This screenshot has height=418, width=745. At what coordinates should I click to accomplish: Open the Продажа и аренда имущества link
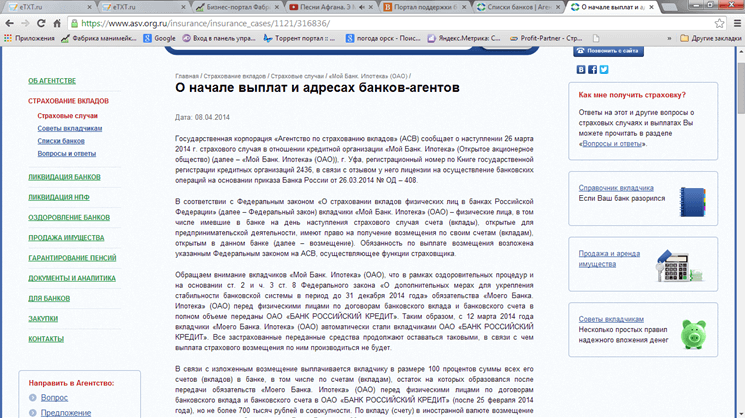[x=609, y=259]
